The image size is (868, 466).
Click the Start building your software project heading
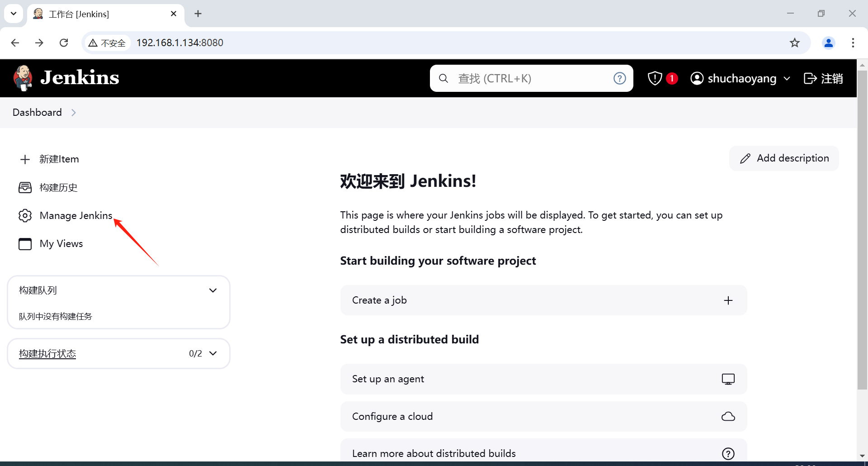[438, 261]
